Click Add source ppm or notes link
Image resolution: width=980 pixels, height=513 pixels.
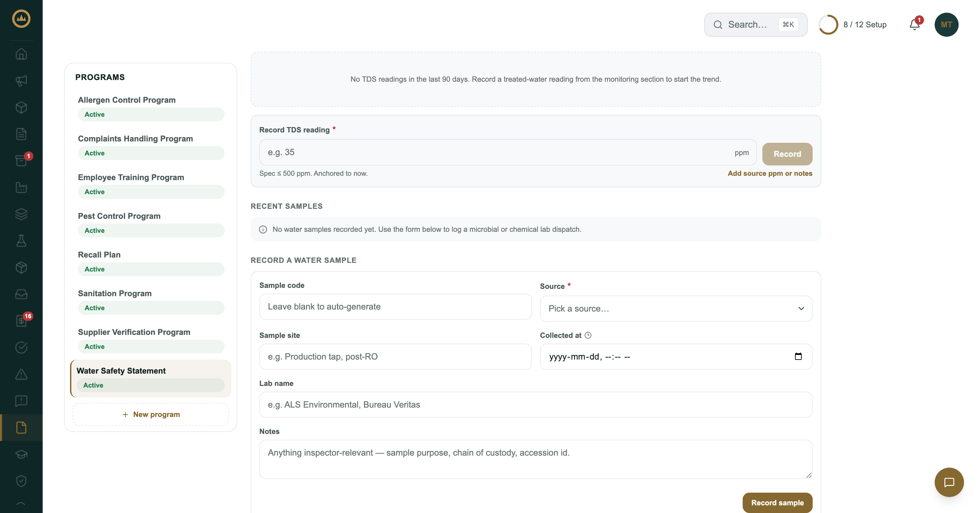pos(770,173)
